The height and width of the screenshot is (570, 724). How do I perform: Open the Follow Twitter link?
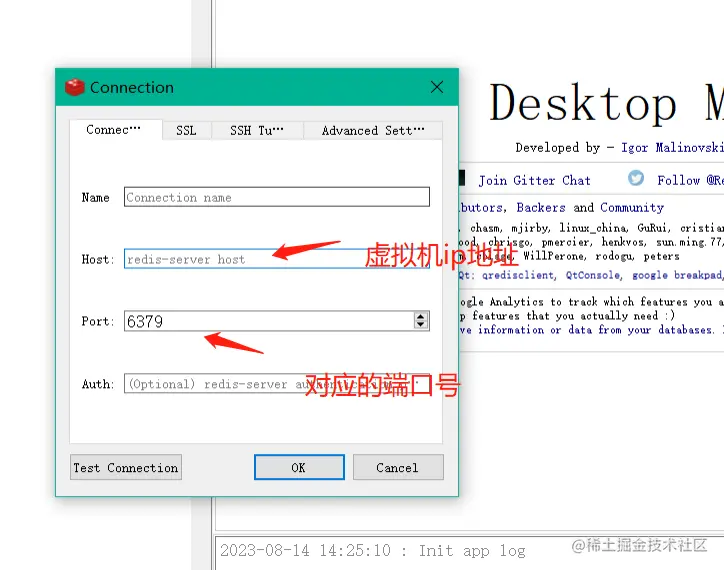click(690, 180)
